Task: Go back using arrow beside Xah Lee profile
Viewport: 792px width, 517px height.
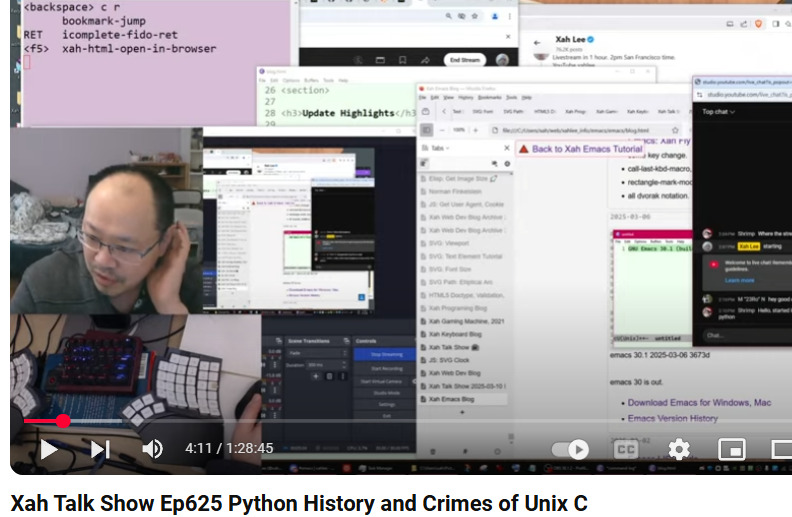Action: [537, 43]
